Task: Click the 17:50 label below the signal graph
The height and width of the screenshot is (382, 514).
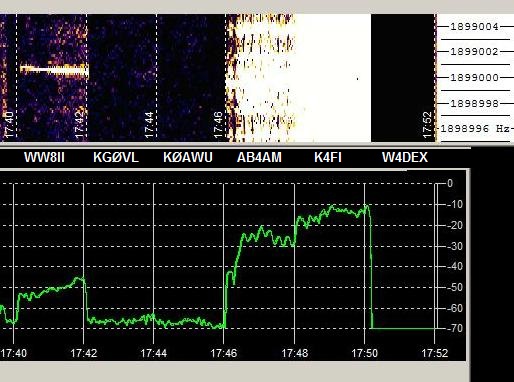Action: click(365, 353)
